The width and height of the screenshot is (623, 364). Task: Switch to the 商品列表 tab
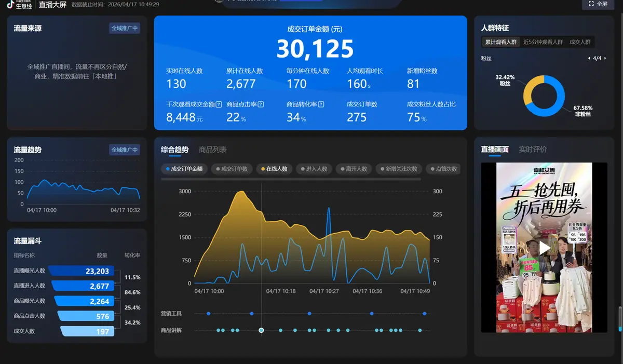tap(213, 150)
